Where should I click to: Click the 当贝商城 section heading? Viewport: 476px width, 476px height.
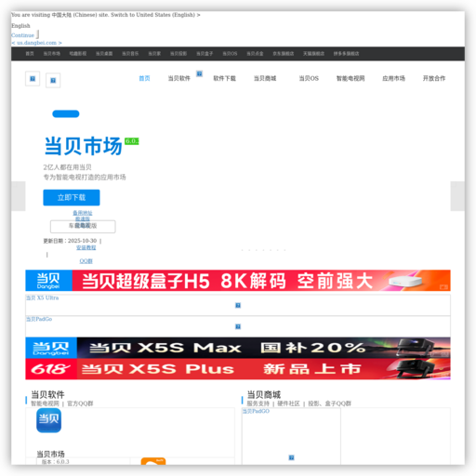click(264, 394)
